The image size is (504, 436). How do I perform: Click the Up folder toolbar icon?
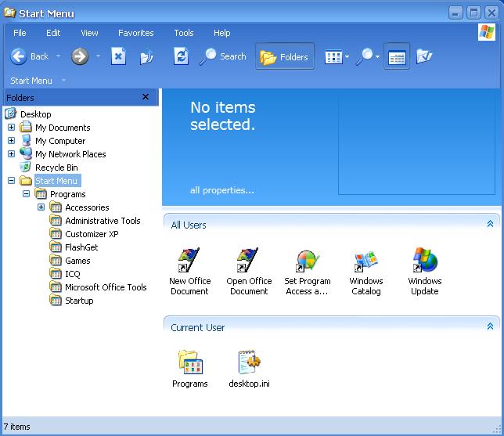coord(147,57)
